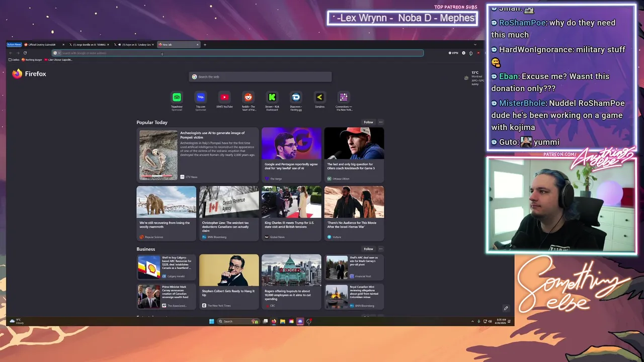Open the Google and Pentagon AI article
The image size is (644, 362).
[x=291, y=155]
